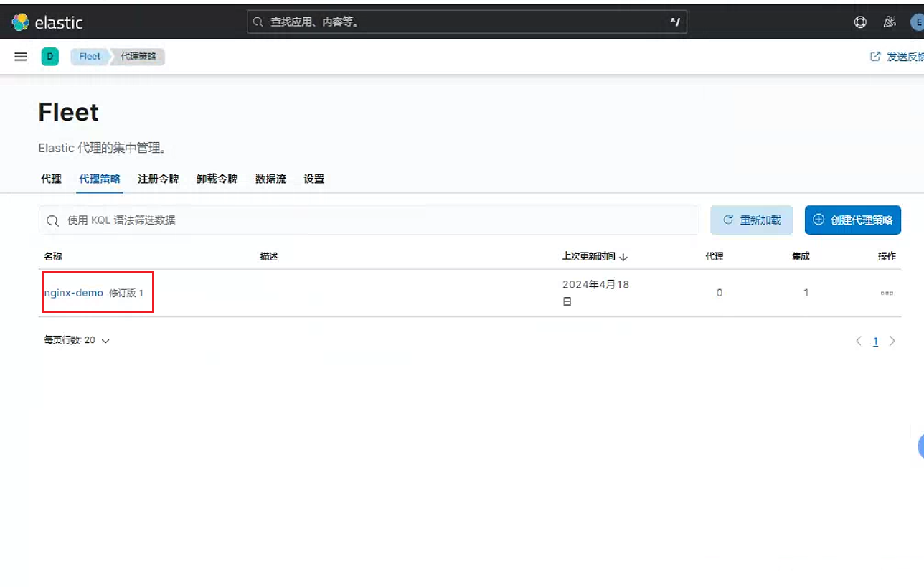Click the 操作 column header

(887, 256)
